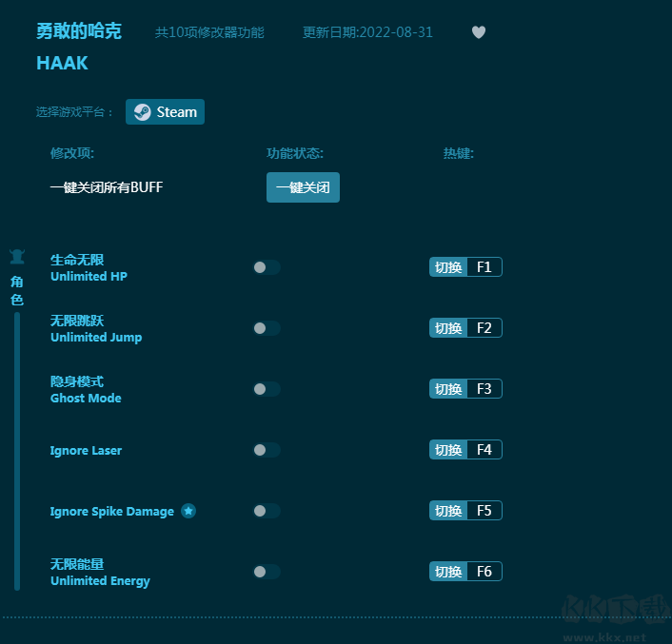Click the 修改项 column header

point(72,153)
